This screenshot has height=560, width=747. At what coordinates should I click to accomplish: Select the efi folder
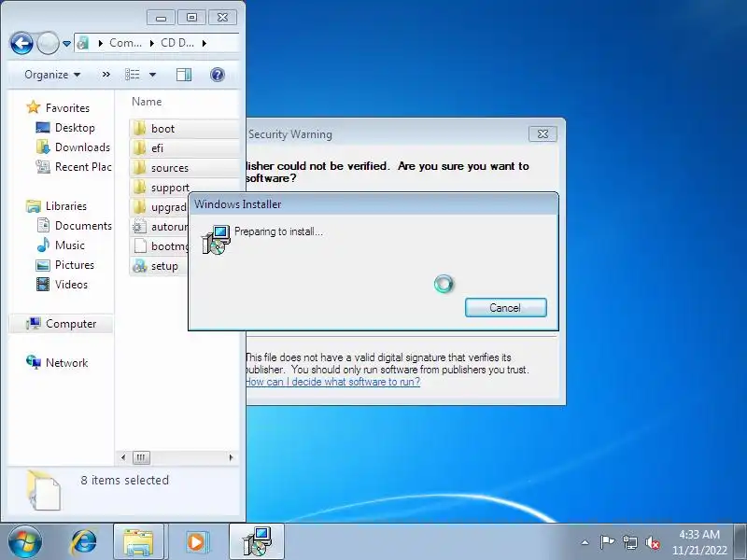pyautogui.click(x=184, y=148)
